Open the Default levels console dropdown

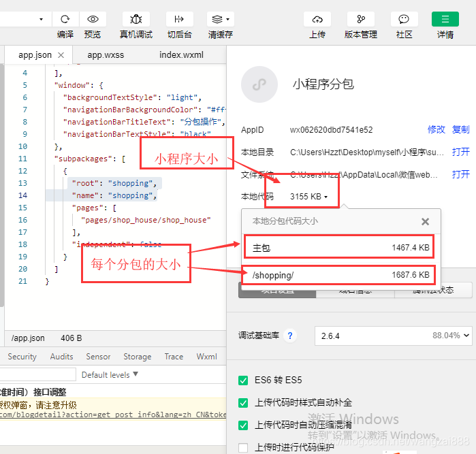point(110,375)
